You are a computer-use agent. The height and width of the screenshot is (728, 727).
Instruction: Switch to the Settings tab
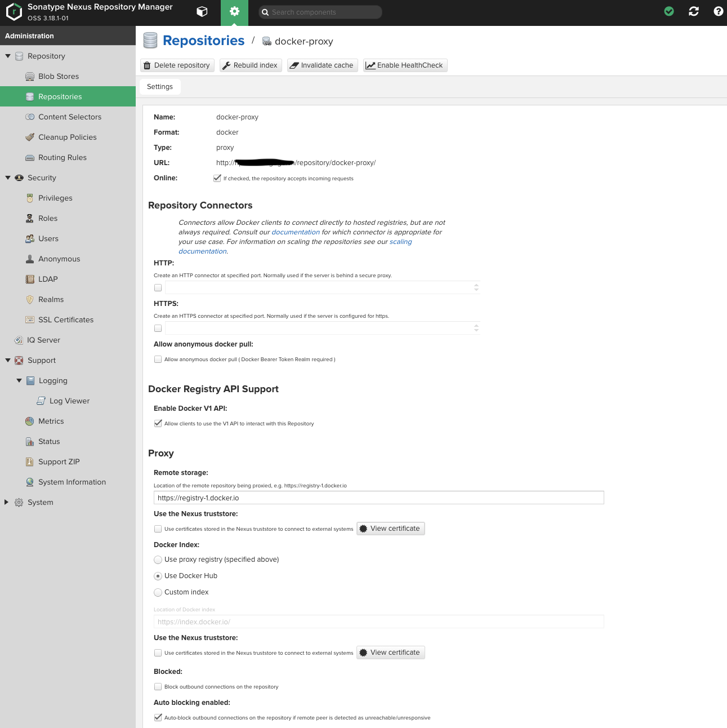coord(160,86)
